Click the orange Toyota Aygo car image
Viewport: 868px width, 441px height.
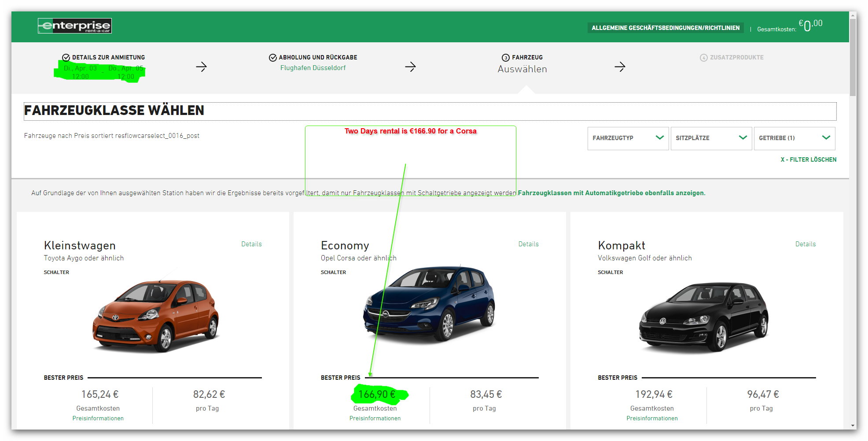(155, 316)
